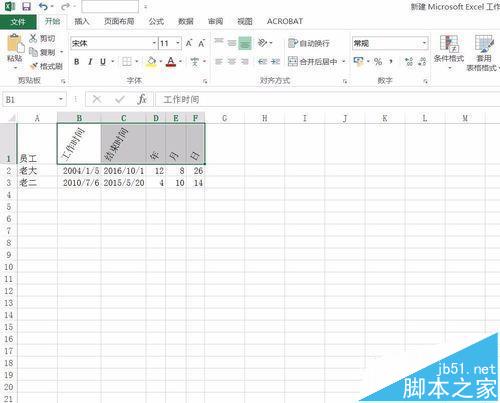Click the Select All corner triangle
The width and height of the screenshot is (500, 403).
coord(11,118)
